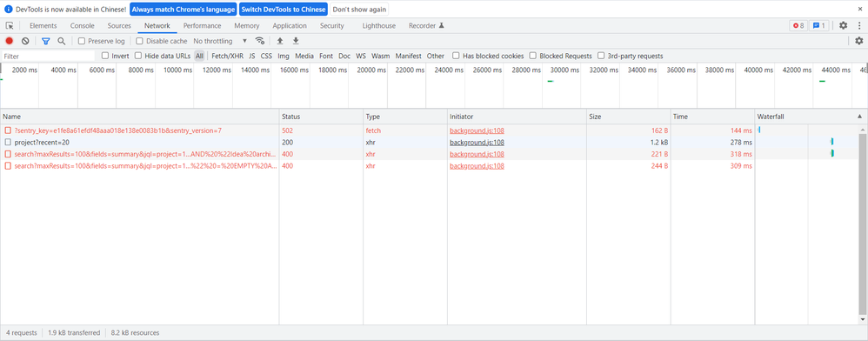This screenshot has height=341, width=868.
Task: Check Has blocked cookies
Action: point(456,56)
